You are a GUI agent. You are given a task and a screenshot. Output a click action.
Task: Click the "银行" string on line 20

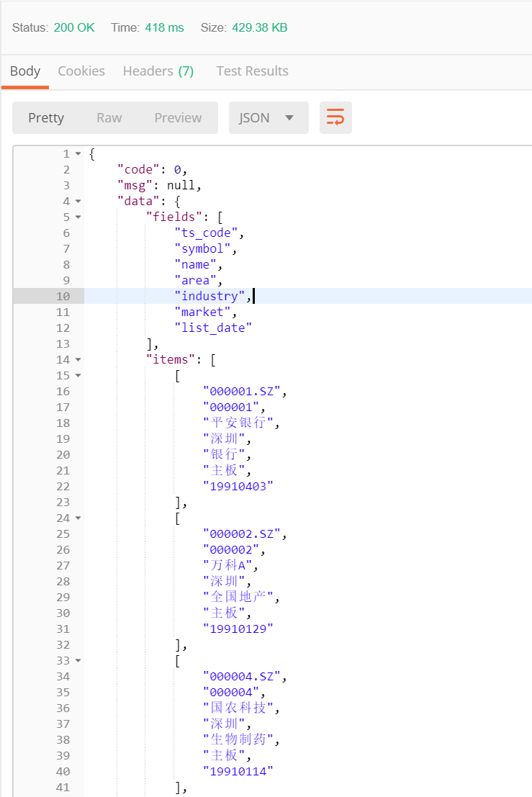tap(224, 454)
